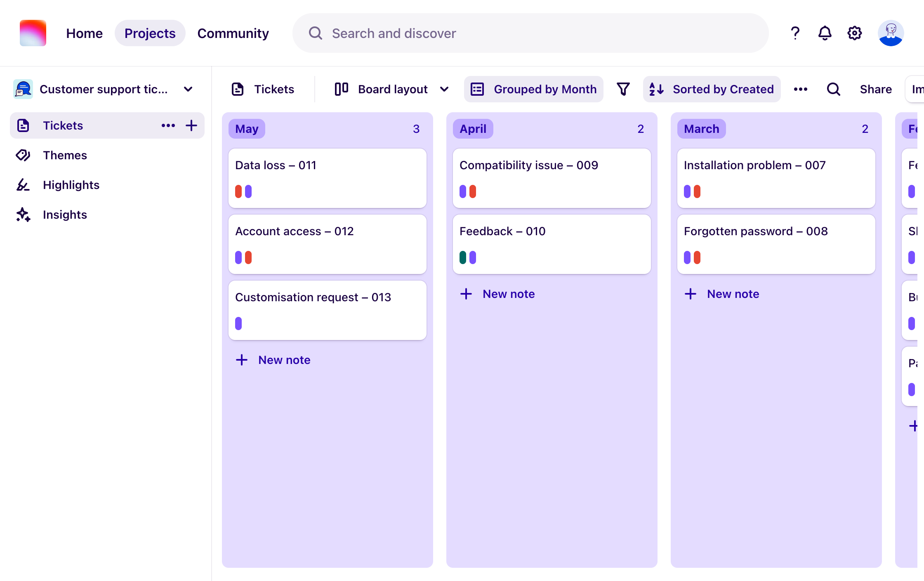The height and width of the screenshot is (581, 924).
Task: Open the more options ellipsis menu
Action: [801, 89]
